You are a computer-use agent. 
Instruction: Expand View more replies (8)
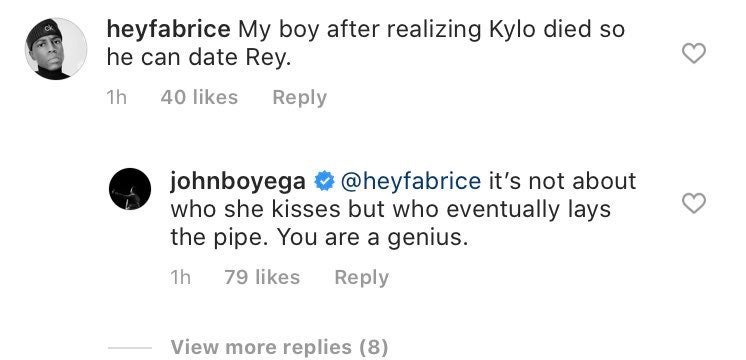279,347
